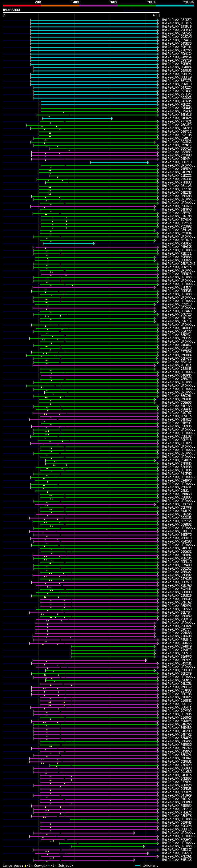This screenshot has width=197, height=868.
Task: Select the UniRef100_B4FW25 label
Action: pyautogui.click(x=177, y=118)
